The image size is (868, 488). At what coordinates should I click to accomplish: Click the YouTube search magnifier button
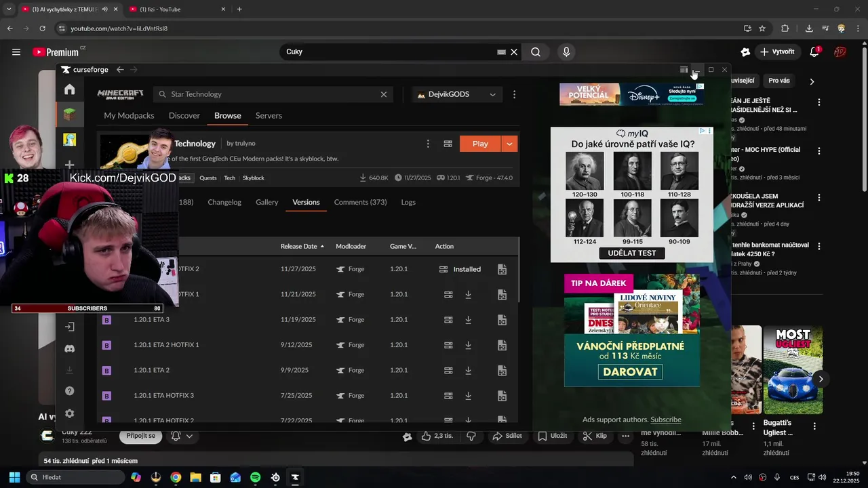coord(536,52)
